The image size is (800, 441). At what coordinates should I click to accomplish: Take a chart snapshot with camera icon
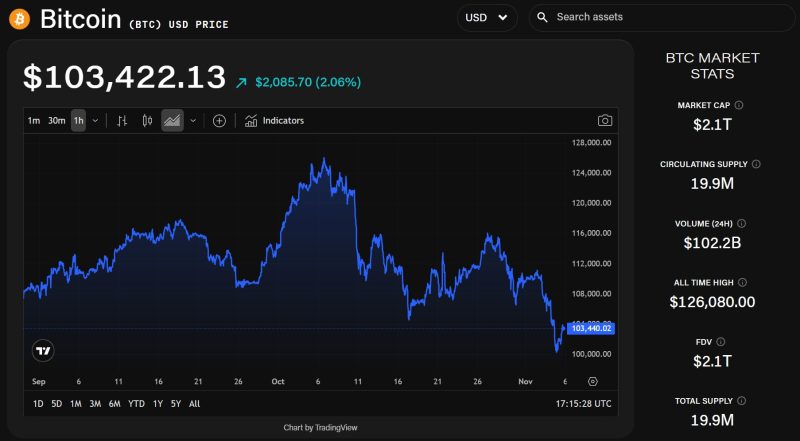[x=605, y=121]
